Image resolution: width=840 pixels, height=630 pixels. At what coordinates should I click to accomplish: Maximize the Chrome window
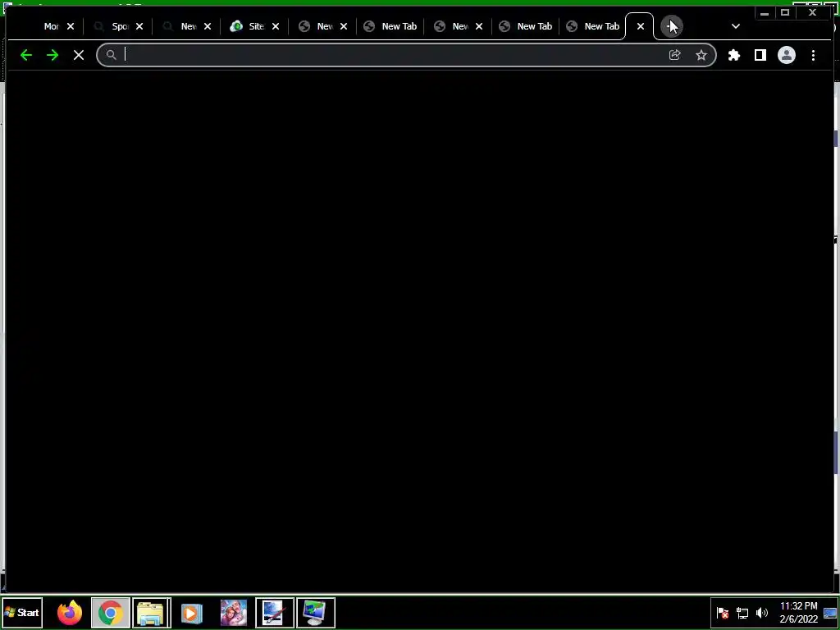coord(785,13)
